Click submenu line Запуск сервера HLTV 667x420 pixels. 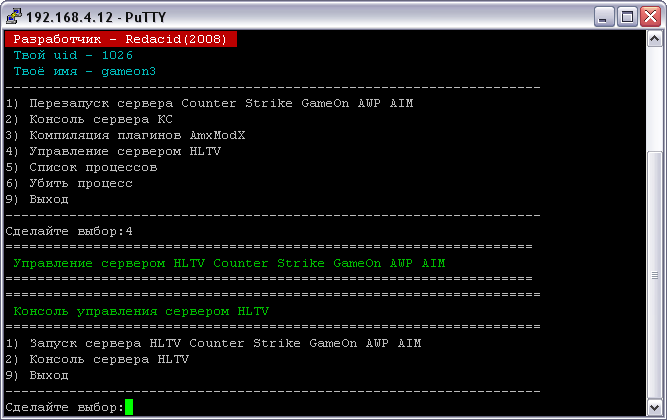[213, 343]
